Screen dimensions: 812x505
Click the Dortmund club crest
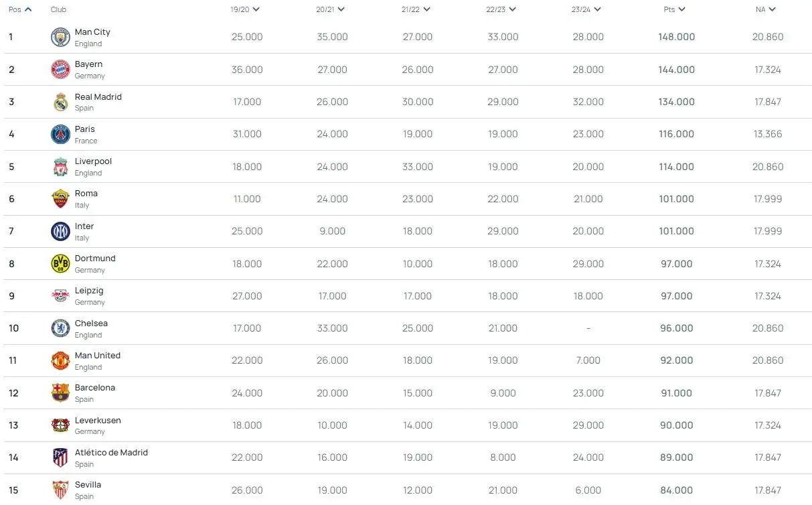click(60, 264)
